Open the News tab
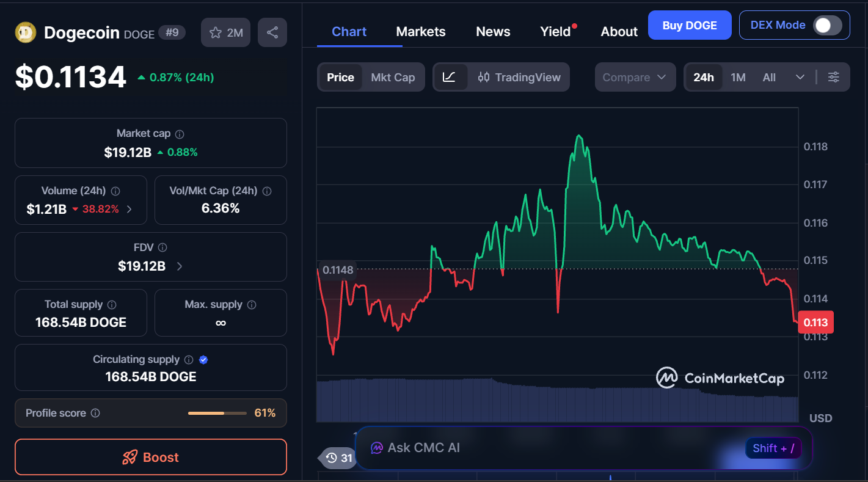Screen dimensions: 868x482 point(493,31)
